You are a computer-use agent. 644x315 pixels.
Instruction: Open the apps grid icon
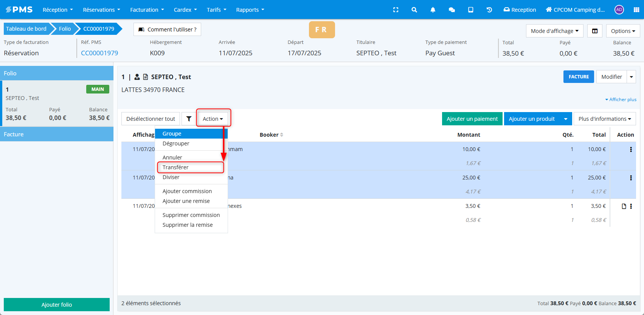pos(636,10)
